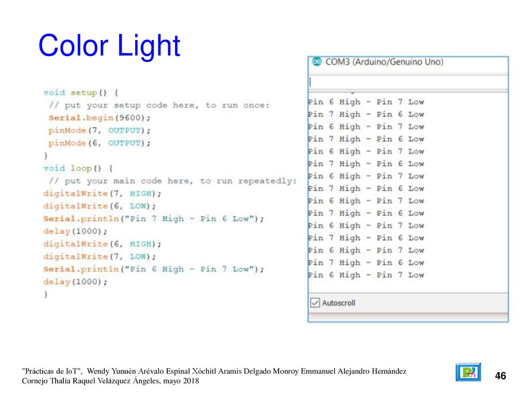Focus the serial monitor send input field
532x399 pixels.
(x=408, y=82)
